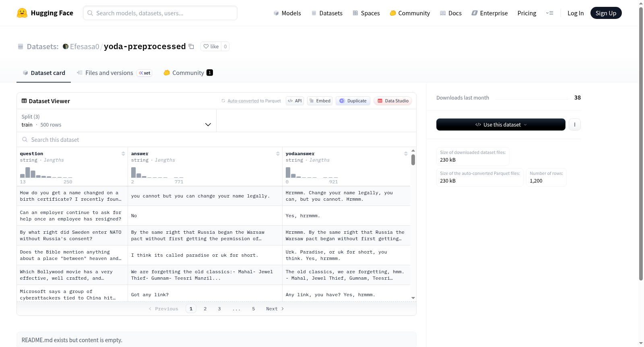Image resolution: width=644 pixels, height=347 pixels.
Task: Click answer cell 'No'
Action: [x=205, y=216]
